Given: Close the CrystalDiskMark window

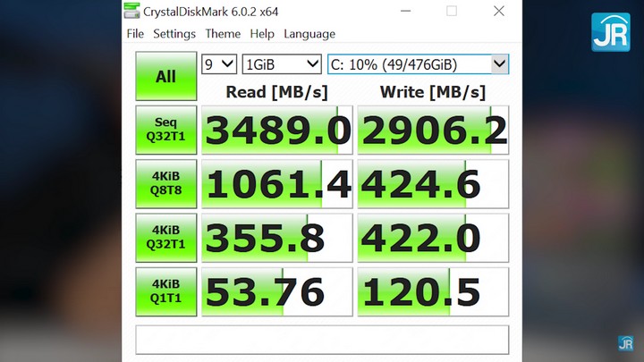Looking at the screenshot, I should point(498,11).
